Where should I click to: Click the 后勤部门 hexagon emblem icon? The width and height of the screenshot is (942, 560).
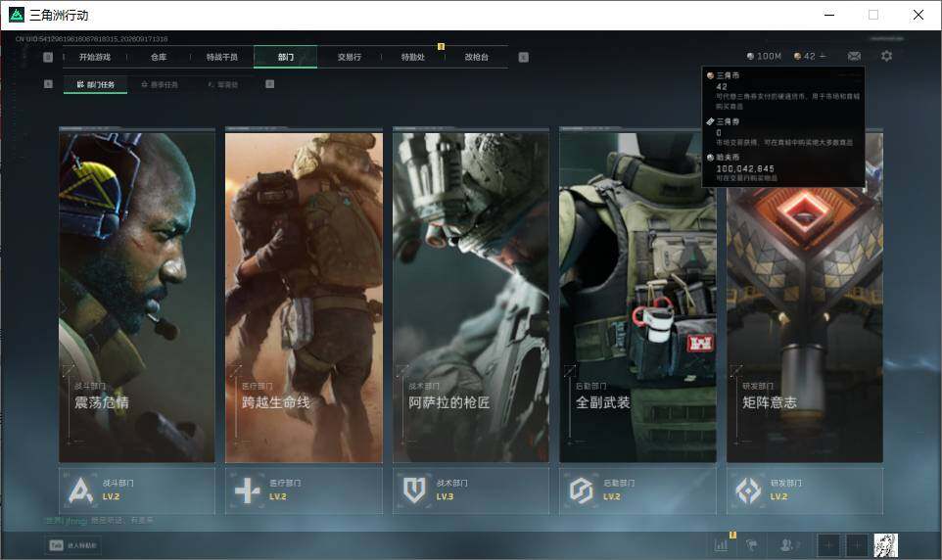click(581, 490)
